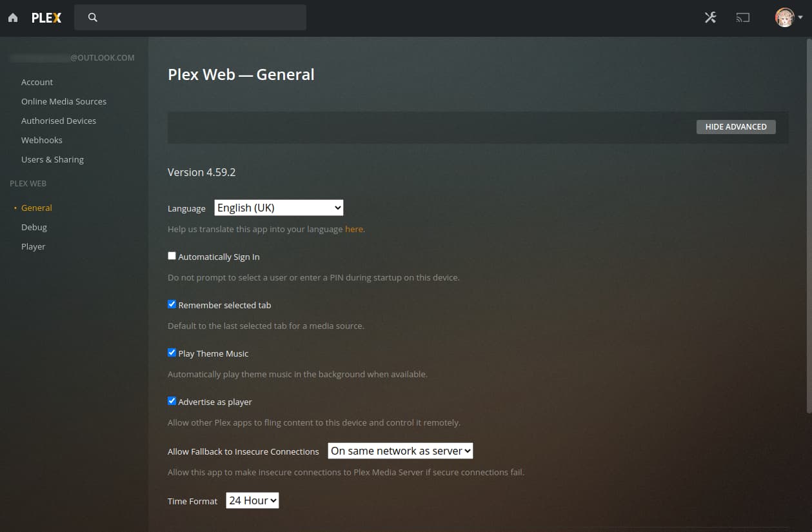
Task: Click the Plex logo
Action: pyautogui.click(x=46, y=18)
